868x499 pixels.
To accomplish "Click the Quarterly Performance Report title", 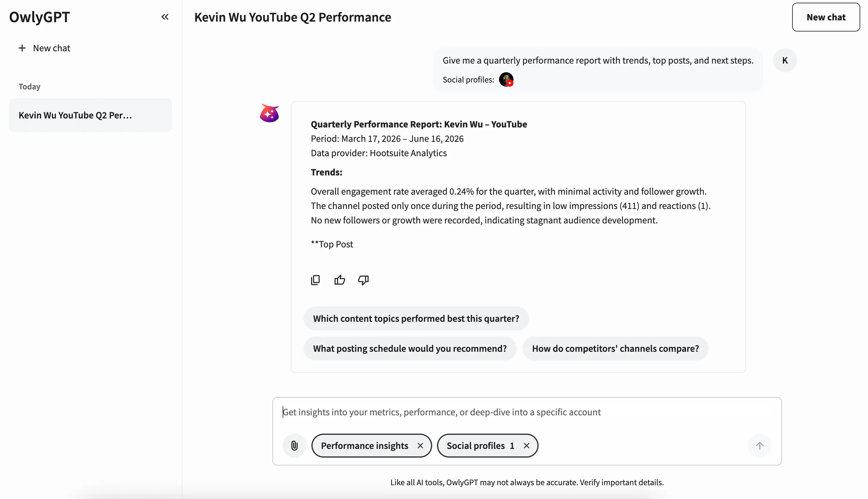I will click(419, 124).
